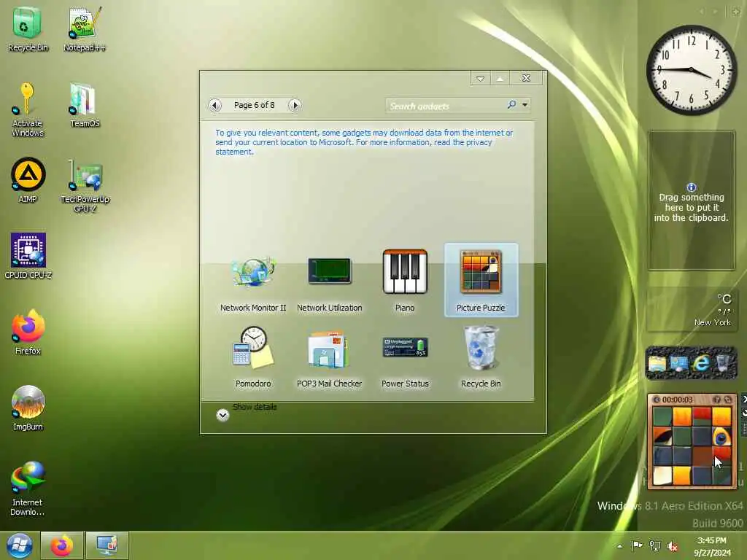Show hidden tray icons arrow
This screenshot has width=747, height=560.
(619, 546)
